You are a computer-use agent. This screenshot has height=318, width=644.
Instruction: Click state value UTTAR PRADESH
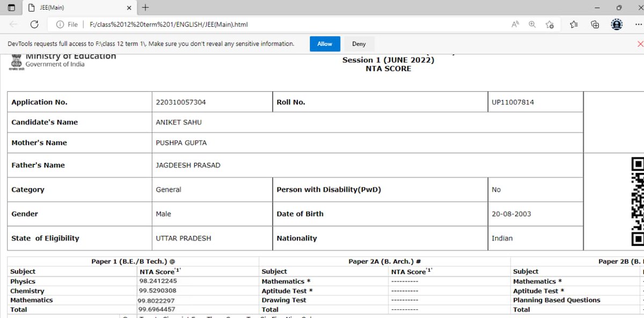[184, 238]
